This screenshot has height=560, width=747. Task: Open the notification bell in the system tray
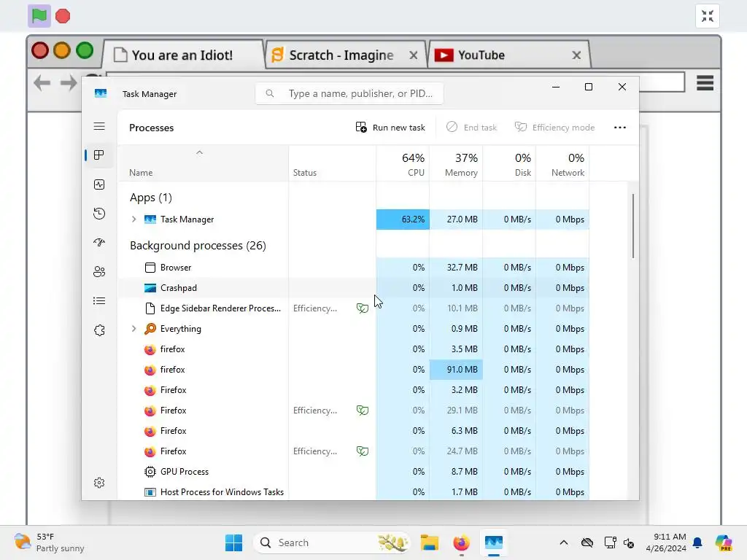[697, 542]
